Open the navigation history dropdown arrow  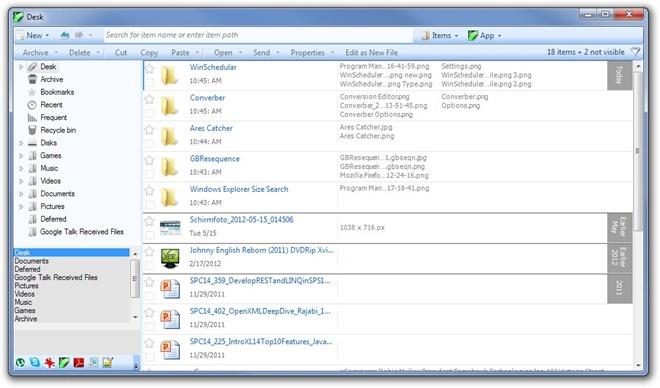tap(90, 35)
